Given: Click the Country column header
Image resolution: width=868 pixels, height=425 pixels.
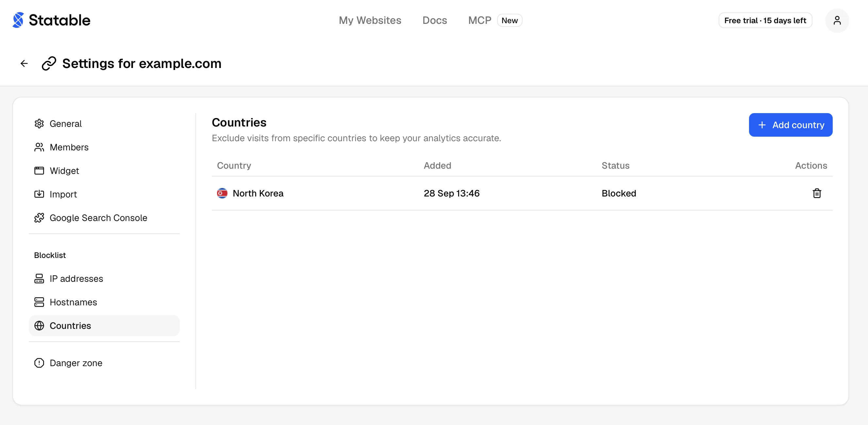Looking at the screenshot, I should [x=234, y=165].
